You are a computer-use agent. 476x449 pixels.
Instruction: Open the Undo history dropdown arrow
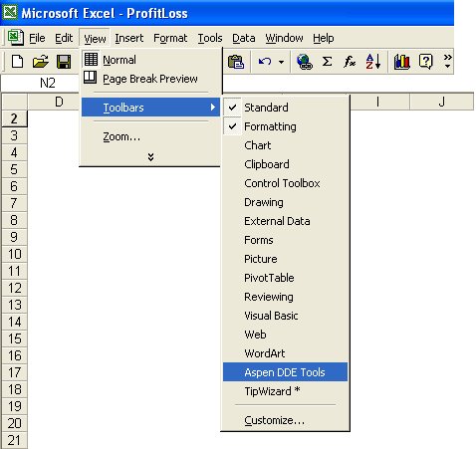pos(281,62)
